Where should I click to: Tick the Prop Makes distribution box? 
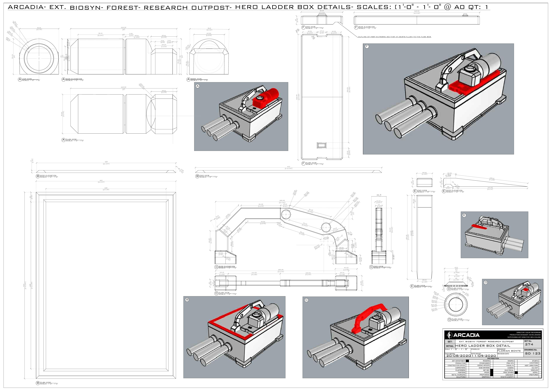point(492,375)
